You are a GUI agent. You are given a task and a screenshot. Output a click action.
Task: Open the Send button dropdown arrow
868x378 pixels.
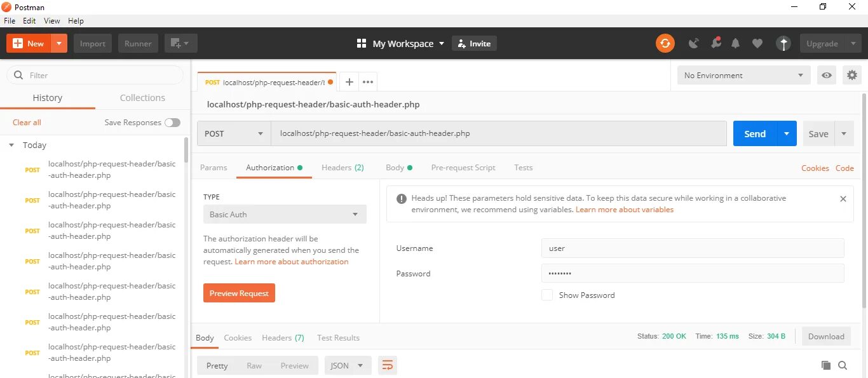point(787,133)
